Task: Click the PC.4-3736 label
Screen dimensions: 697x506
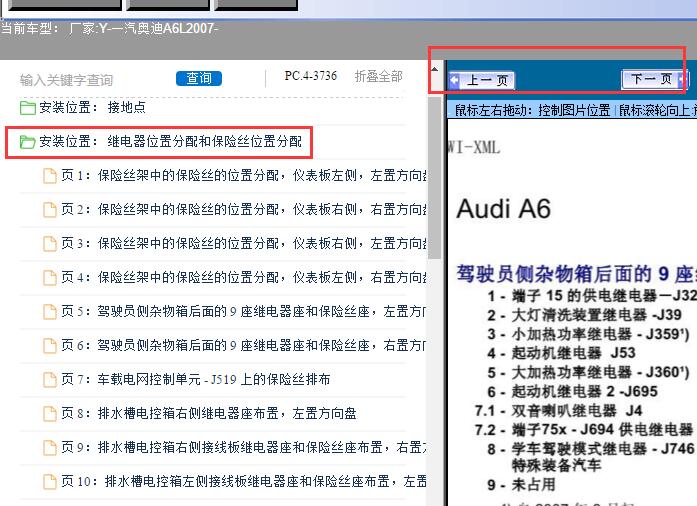Action: point(311,76)
